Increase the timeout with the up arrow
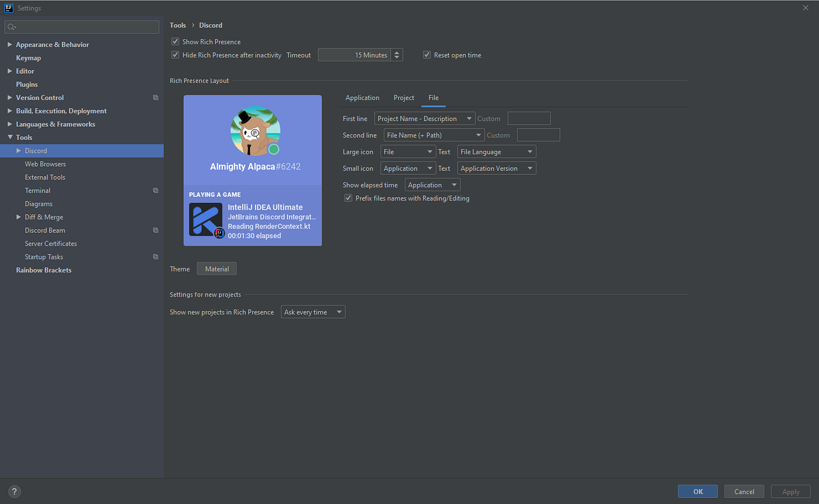819x504 pixels. [x=397, y=52]
